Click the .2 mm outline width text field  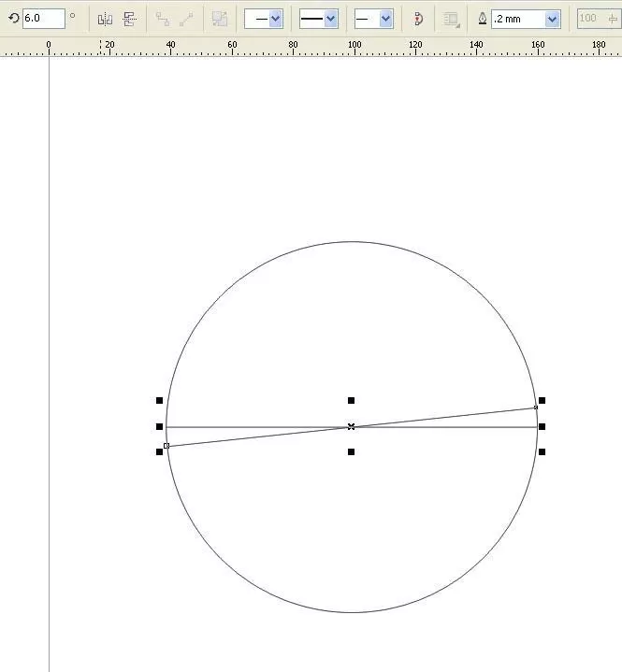click(518, 19)
